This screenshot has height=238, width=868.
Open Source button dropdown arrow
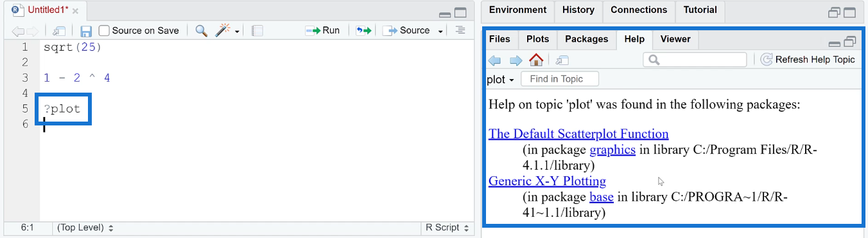pyautogui.click(x=440, y=32)
